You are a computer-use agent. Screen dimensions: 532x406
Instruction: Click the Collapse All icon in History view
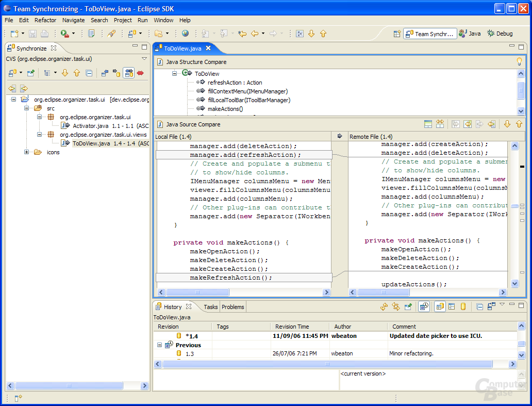[480, 307]
